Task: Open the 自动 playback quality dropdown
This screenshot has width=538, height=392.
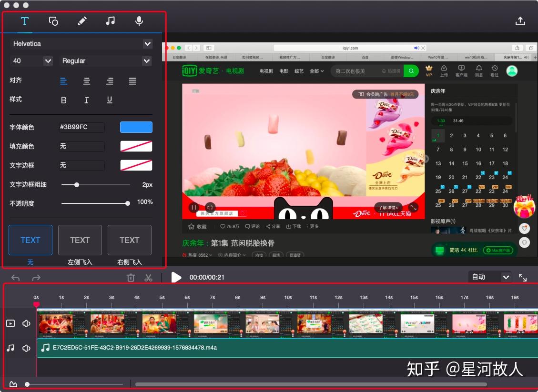Action: [x=489, y=276]
